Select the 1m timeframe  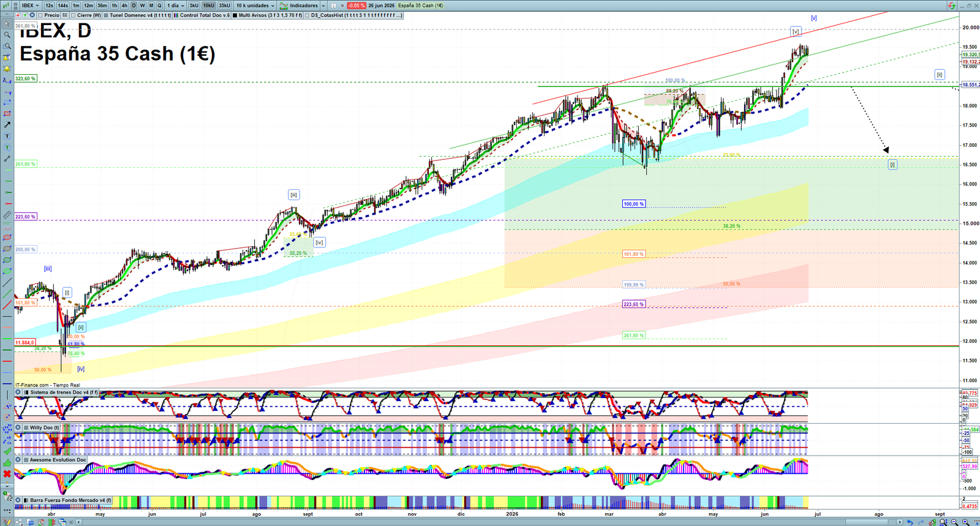point(76,6)
